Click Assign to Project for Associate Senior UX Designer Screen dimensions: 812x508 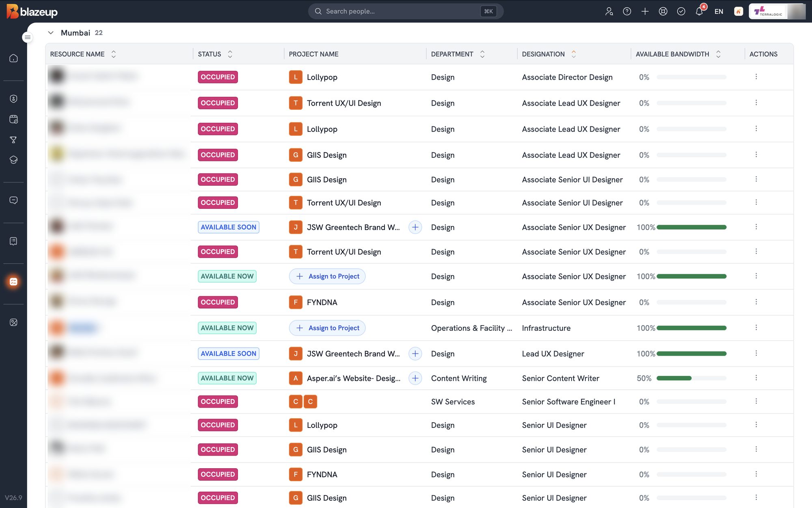pos(327,276)
